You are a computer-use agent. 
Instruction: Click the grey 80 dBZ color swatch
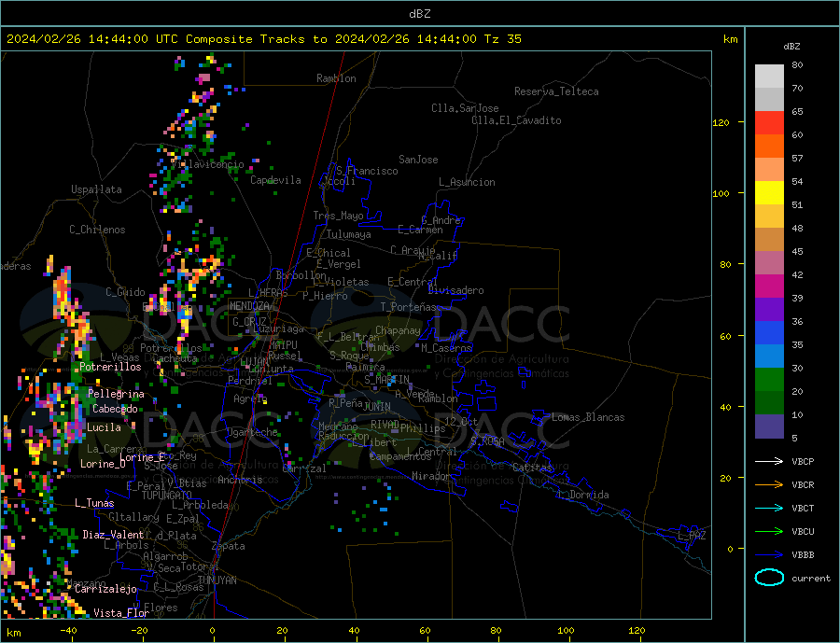769,77
